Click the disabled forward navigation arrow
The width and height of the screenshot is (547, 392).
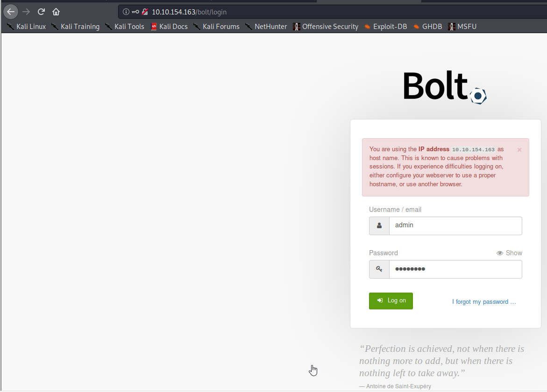coord(26,12)
